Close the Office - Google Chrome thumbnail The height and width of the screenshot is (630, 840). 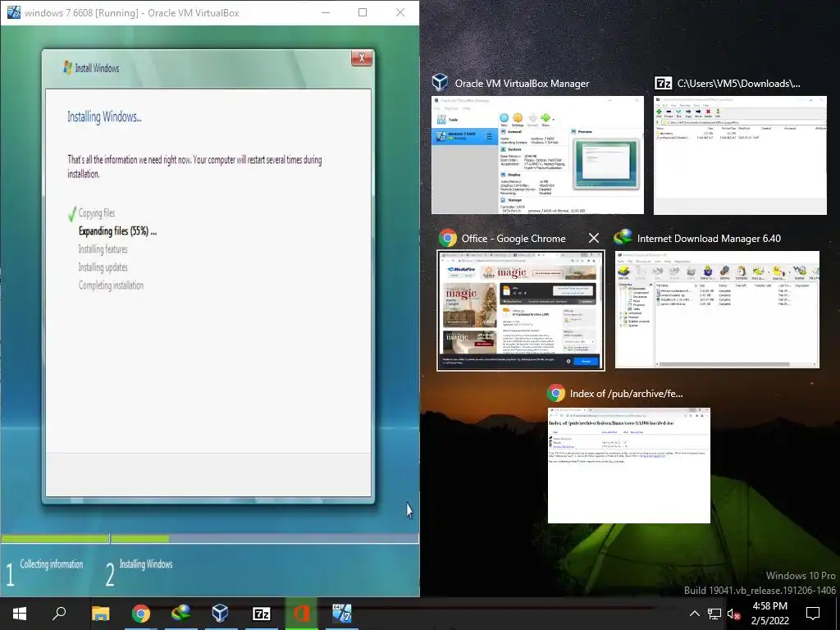[594, 238]
